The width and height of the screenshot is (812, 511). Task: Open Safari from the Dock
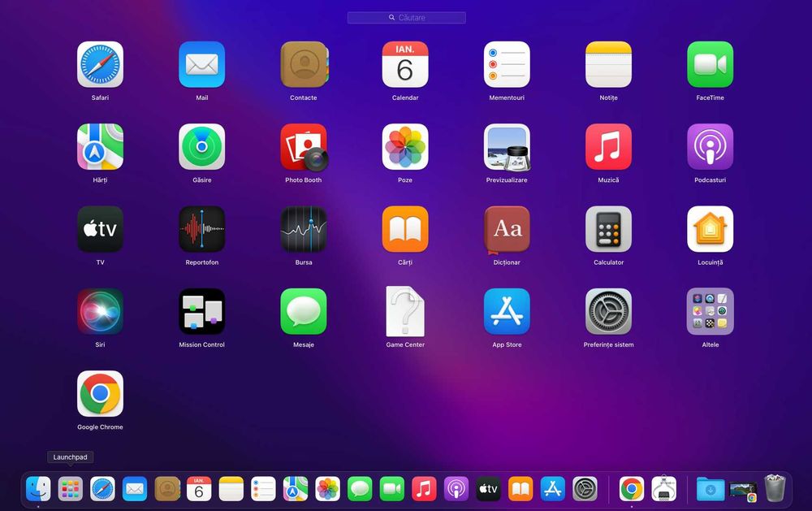pos(102,489)
